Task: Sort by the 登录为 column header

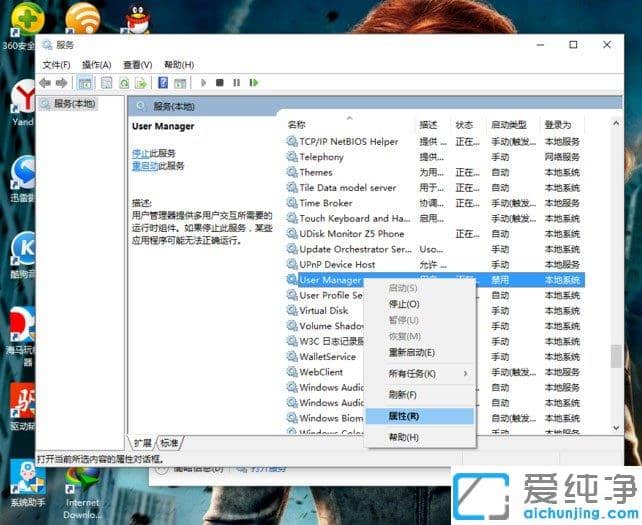Action: tap(558, 124)
